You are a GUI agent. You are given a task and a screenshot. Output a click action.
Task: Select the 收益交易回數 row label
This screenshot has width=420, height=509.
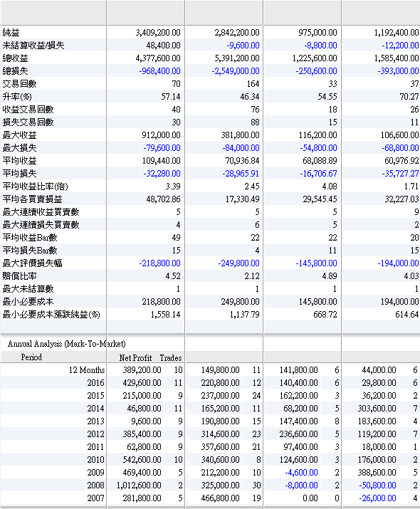point(28,110)
